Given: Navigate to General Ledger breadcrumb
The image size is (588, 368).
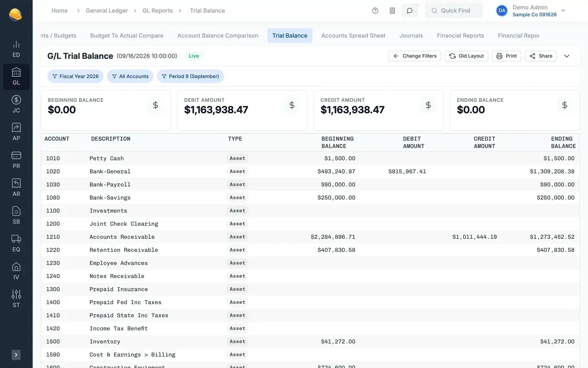Looking at the screenshot, I should click(107, 11).
